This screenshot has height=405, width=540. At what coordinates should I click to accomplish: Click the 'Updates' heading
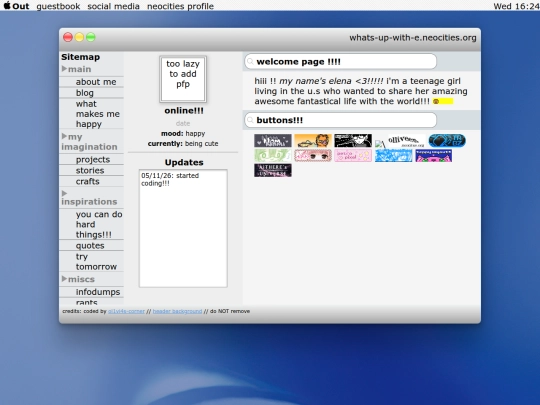pyautogui.click(x=184, y=163)
